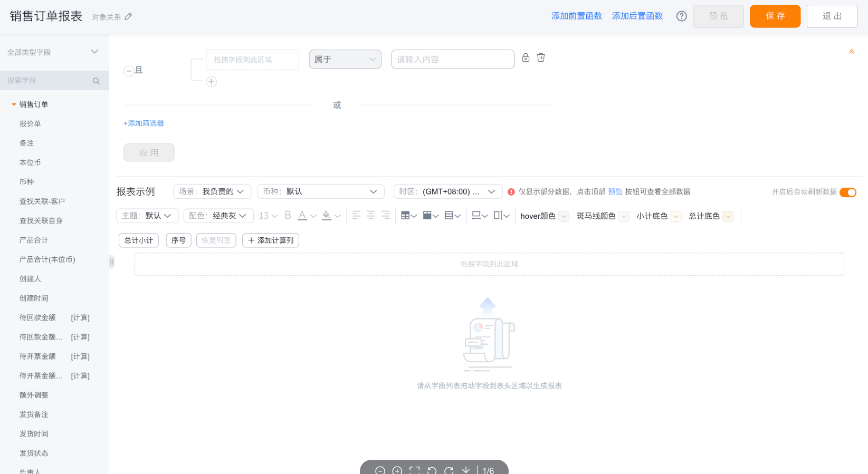Zoom in with the plus circle in bottom toolbar

[x=397, y=470]
